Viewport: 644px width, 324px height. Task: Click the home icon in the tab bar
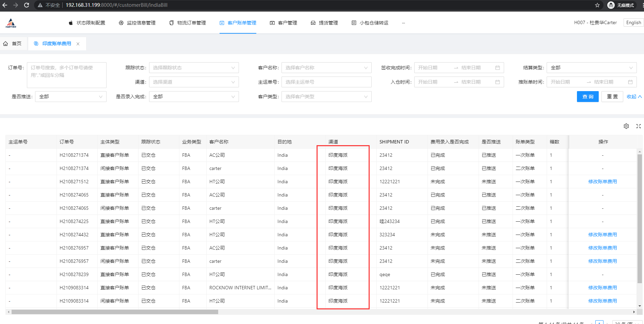click(x=6, y=44)
